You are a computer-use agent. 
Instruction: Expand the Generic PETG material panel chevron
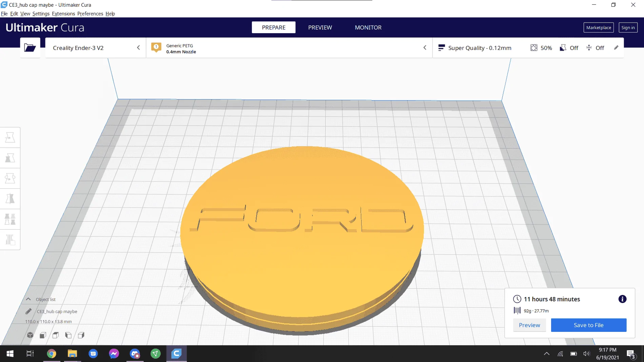[x=425, y=48]
